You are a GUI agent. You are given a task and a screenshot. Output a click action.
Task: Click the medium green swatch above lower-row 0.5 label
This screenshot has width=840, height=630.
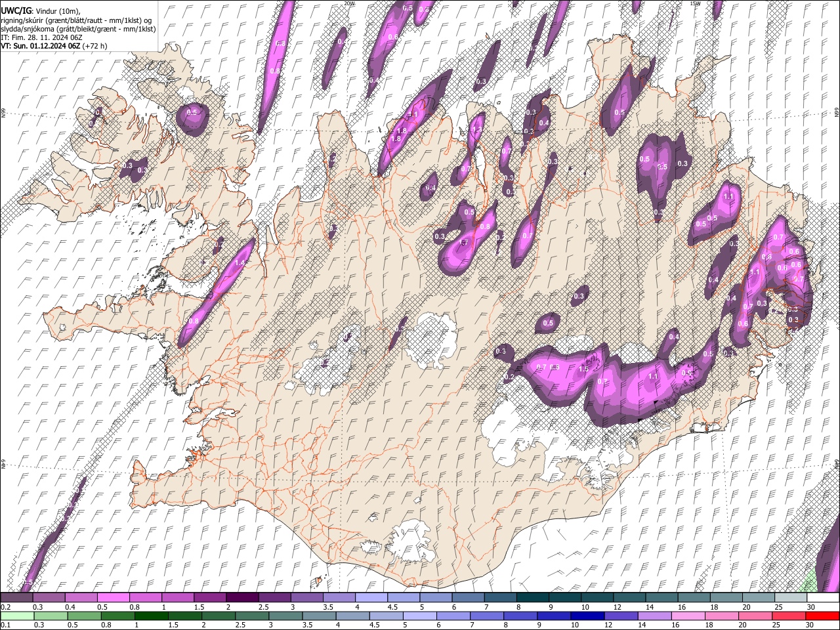[85, 616]
